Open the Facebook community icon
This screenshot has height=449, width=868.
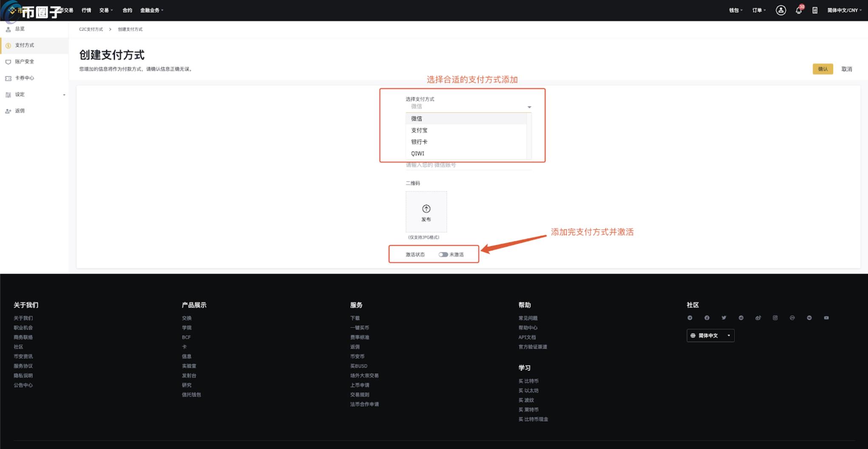[707, 318]
